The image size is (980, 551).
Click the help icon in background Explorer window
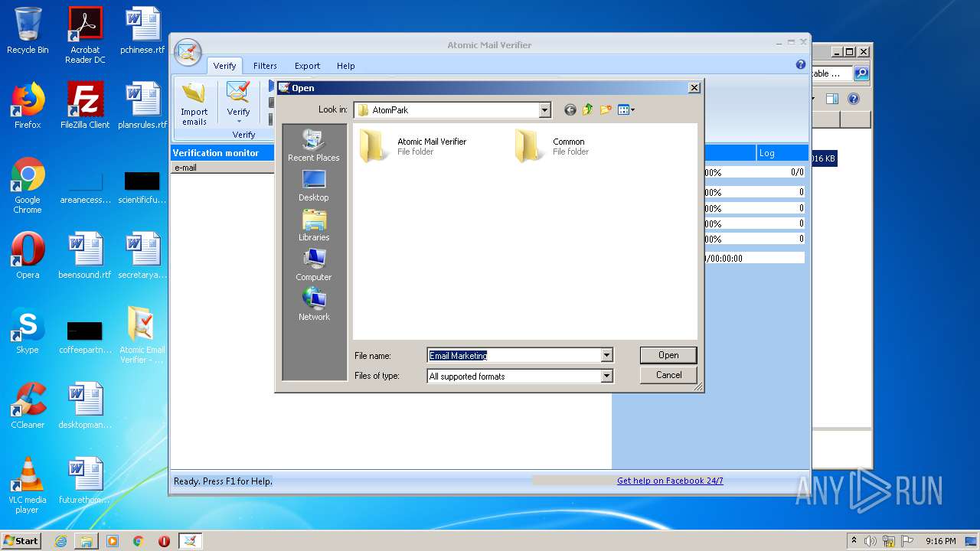[x=854, y=99]
